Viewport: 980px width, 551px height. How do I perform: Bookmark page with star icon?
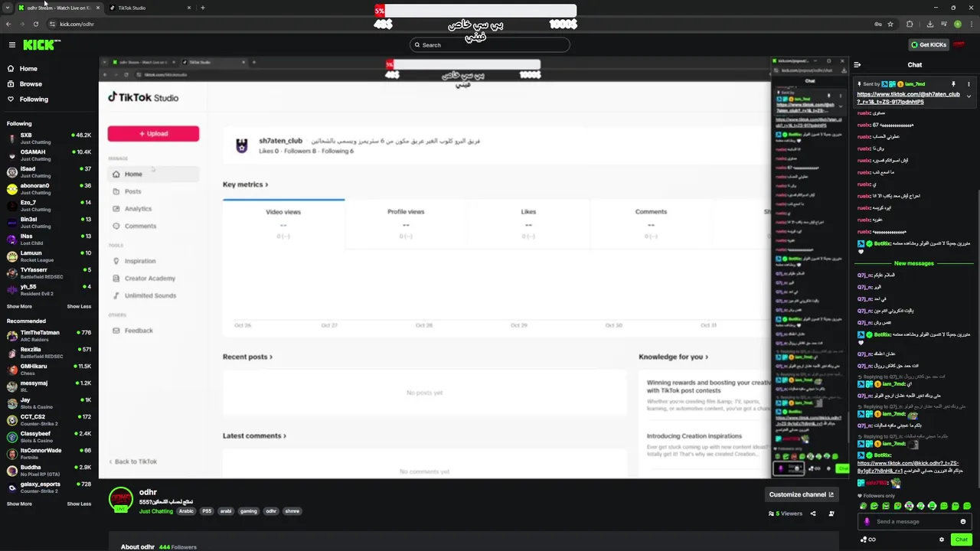coord(890,24)
